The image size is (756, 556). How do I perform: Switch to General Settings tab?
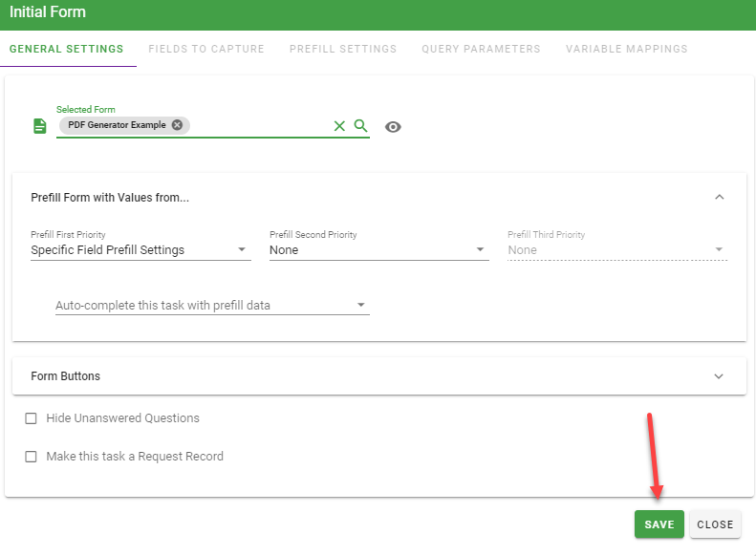[67, 49]
